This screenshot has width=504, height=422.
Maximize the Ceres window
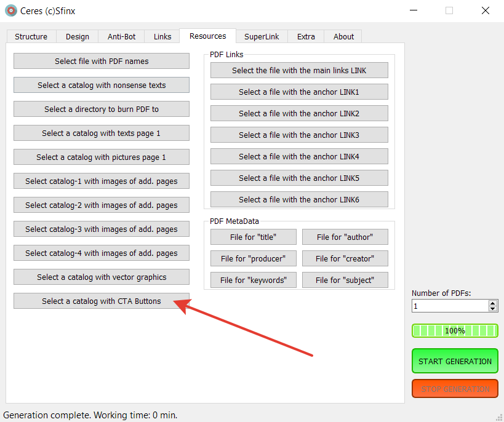point(449,10)
